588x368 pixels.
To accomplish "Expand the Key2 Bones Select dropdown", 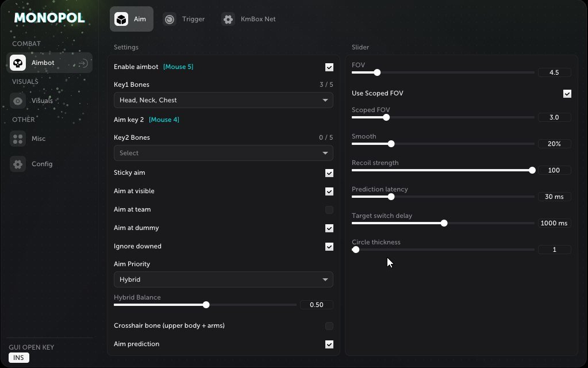I will coord(224,153).
